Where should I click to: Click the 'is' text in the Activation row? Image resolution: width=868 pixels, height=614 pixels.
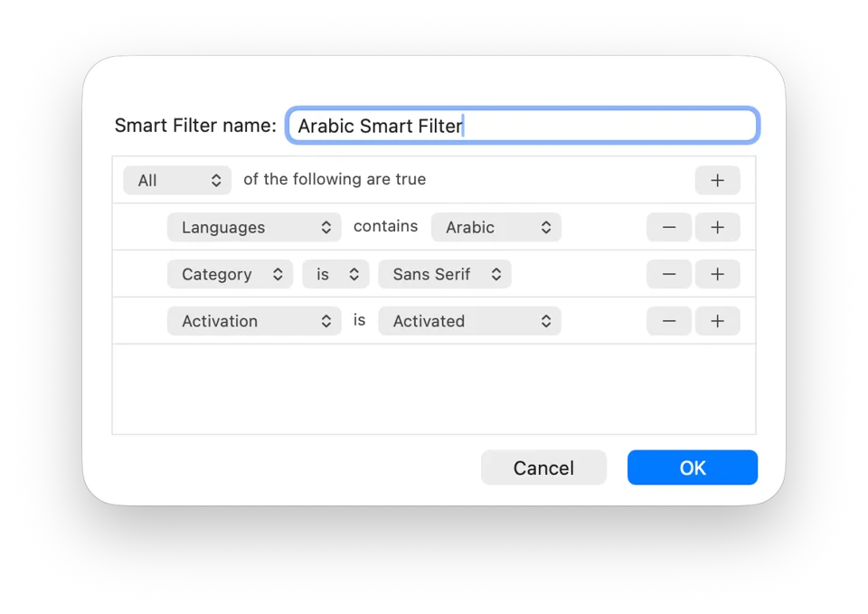[359, 320]
